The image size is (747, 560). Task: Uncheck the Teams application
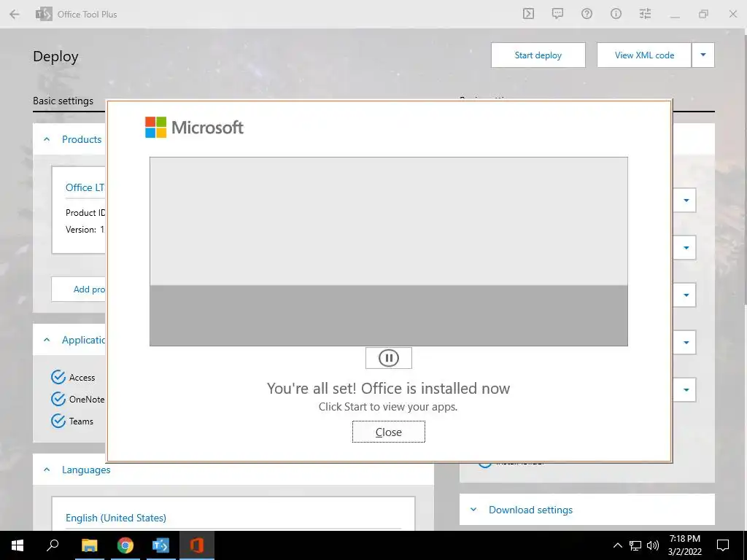pyautogui.click(x=58, y=421)
